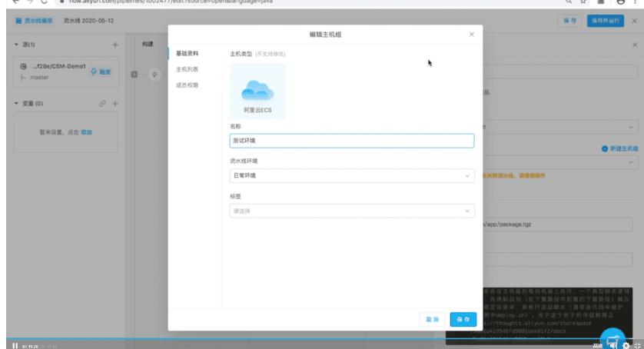Image resolution: width=644 pixels, height=349 pixels.
Task: Click the pipeline name 流水线 2020-05-12
Action: coord(88,21)
